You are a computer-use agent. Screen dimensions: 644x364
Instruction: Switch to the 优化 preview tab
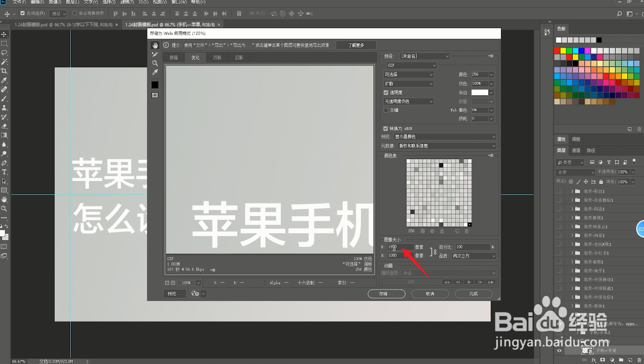coord(196,58)
